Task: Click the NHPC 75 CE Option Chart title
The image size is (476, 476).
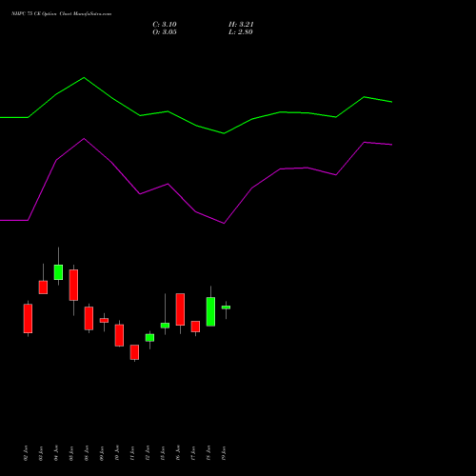Action: tap(61, 14)
